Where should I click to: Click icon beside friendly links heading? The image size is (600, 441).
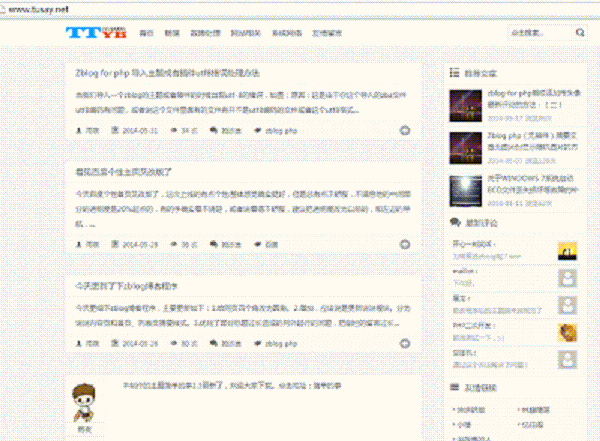click(x=455, y=387)
